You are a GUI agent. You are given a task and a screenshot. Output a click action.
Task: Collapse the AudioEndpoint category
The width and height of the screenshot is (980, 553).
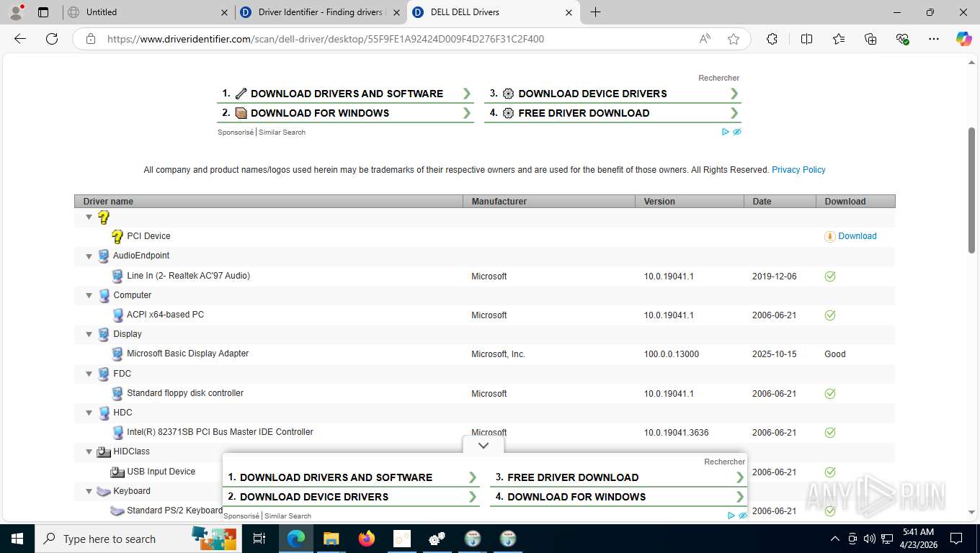point(89,256)
